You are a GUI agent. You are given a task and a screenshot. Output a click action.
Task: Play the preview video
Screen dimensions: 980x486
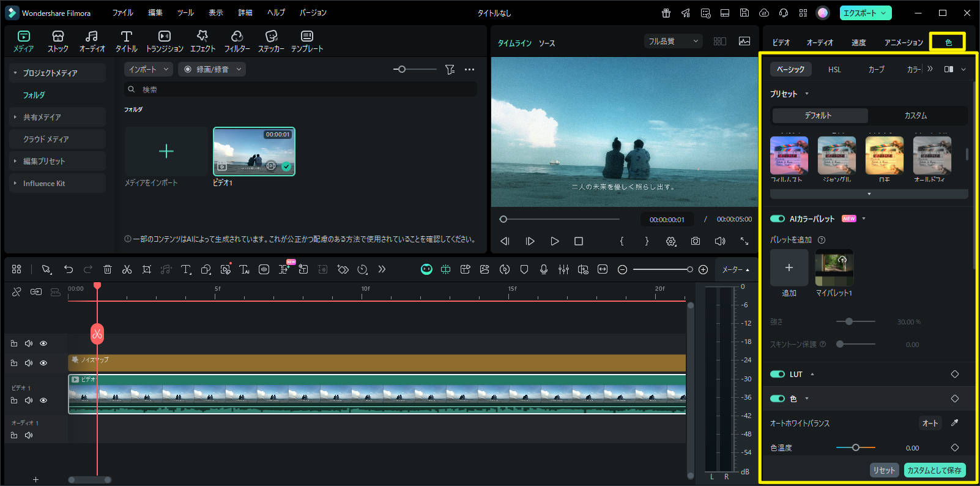pyautogui.click(x=554, y=241)
